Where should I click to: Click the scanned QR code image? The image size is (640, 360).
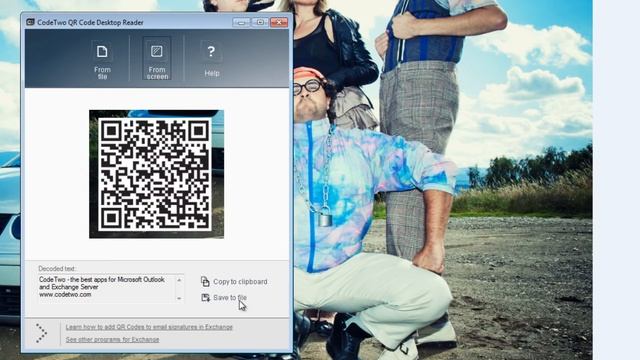point(156,174)
